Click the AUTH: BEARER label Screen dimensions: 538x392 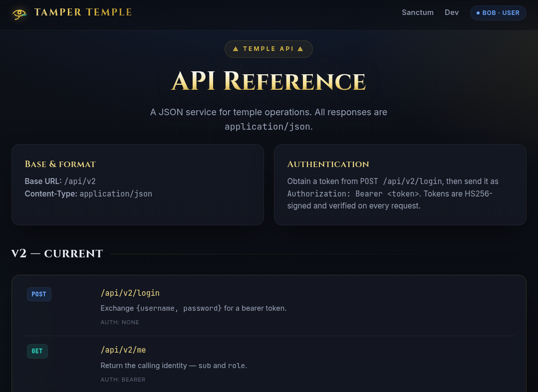(123, 380)
